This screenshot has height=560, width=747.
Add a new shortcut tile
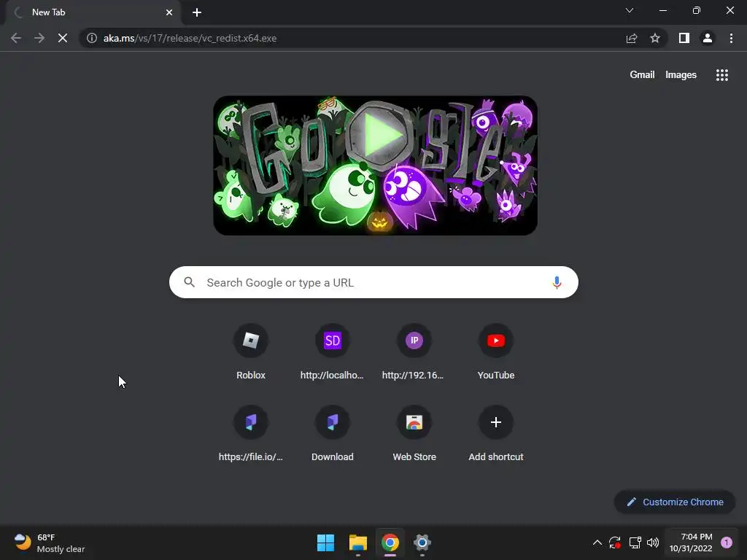tap(496, 434)
